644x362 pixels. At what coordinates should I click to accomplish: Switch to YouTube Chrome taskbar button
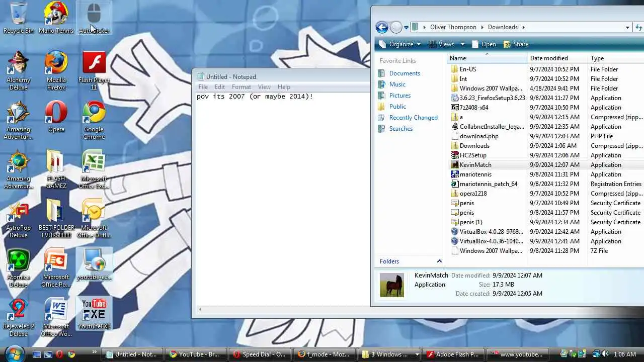click(x=195, y=354)
